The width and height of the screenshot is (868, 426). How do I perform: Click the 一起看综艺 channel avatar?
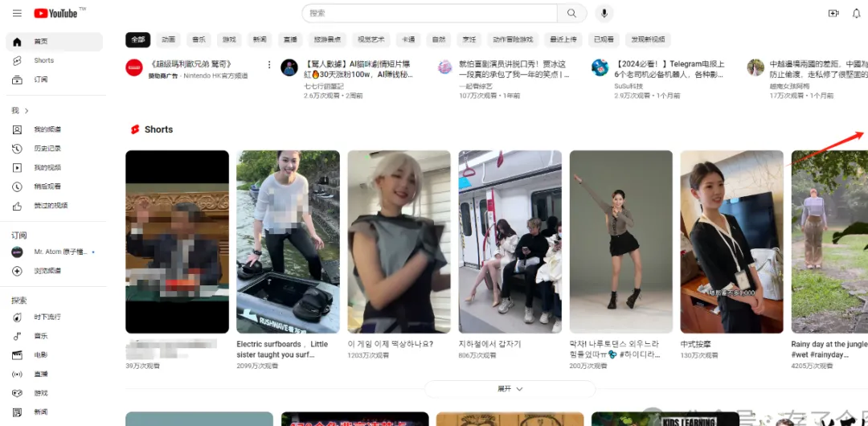pyautogui.click(x=444, y=68)
